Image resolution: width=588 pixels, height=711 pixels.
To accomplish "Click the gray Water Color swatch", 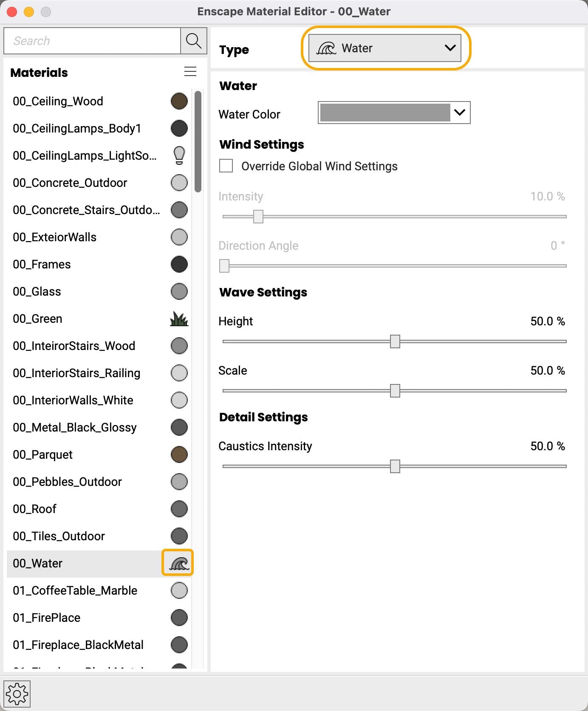I will coord(385,113).
